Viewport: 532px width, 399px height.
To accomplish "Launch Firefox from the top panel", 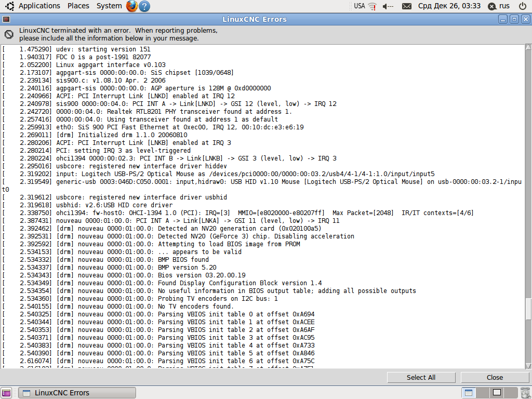I will (131, 6).
